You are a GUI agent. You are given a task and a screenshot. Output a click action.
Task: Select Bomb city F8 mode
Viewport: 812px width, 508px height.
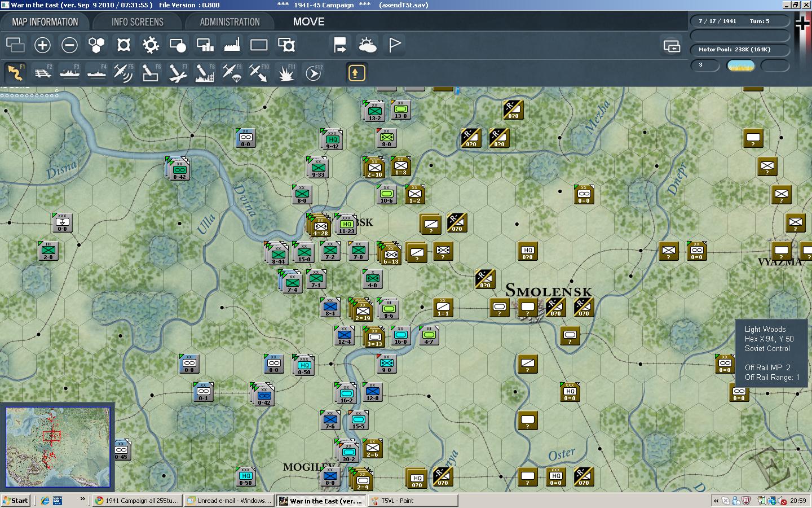(205, 73)
